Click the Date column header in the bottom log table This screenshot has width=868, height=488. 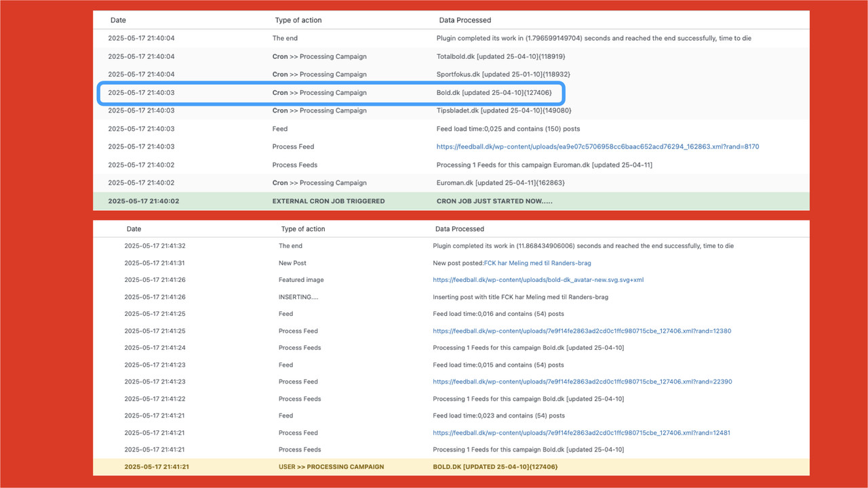pyautogui.click(x=134, y=229)
